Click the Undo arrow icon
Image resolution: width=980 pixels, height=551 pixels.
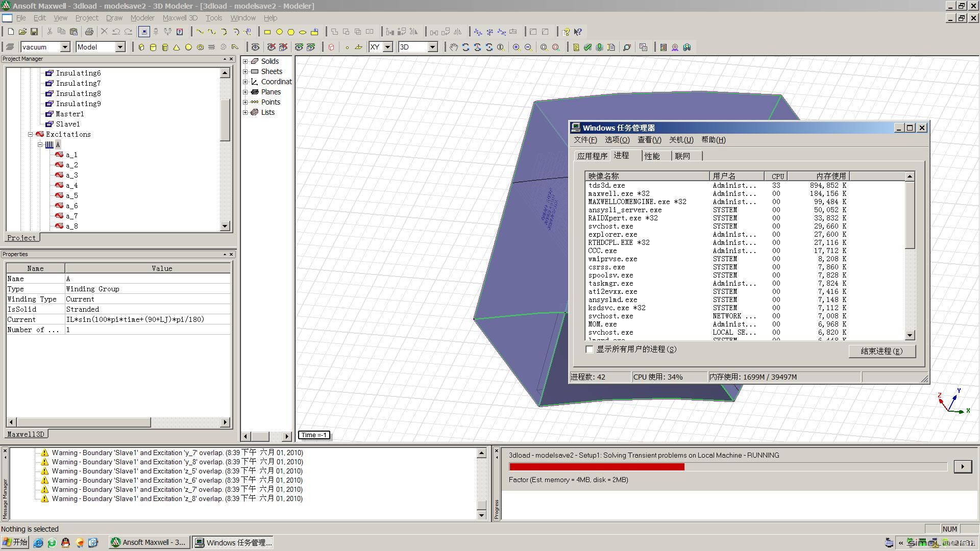tap(116, 32)
